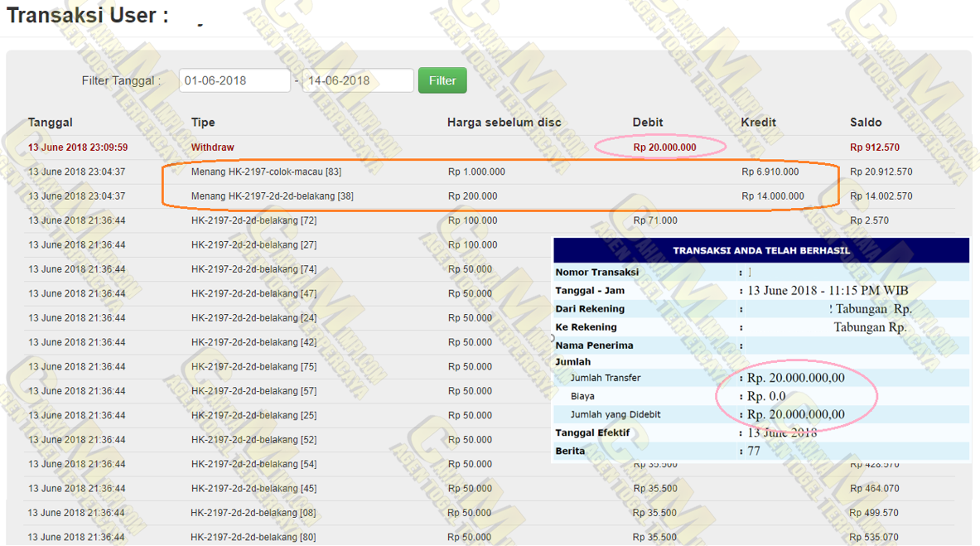Select the HK-2197-2d-2d-belakang [72] row
Image resolution: width=980 pixels, height=546 pixels.
point(253,220)
